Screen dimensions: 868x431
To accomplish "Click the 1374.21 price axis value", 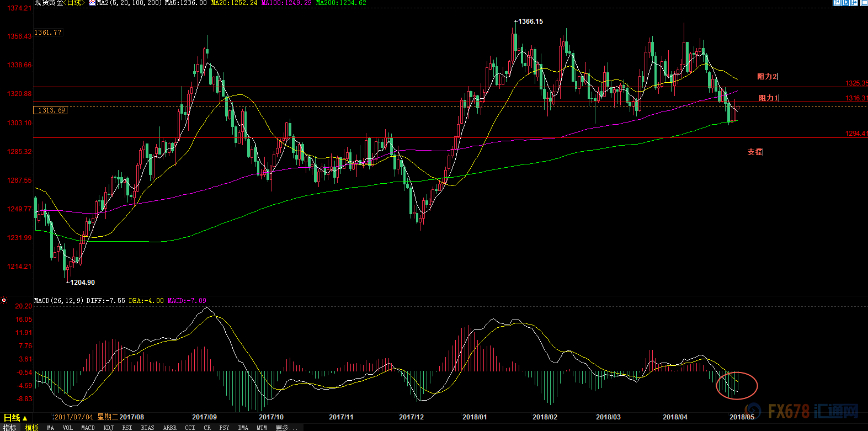I will pos(19,8).
